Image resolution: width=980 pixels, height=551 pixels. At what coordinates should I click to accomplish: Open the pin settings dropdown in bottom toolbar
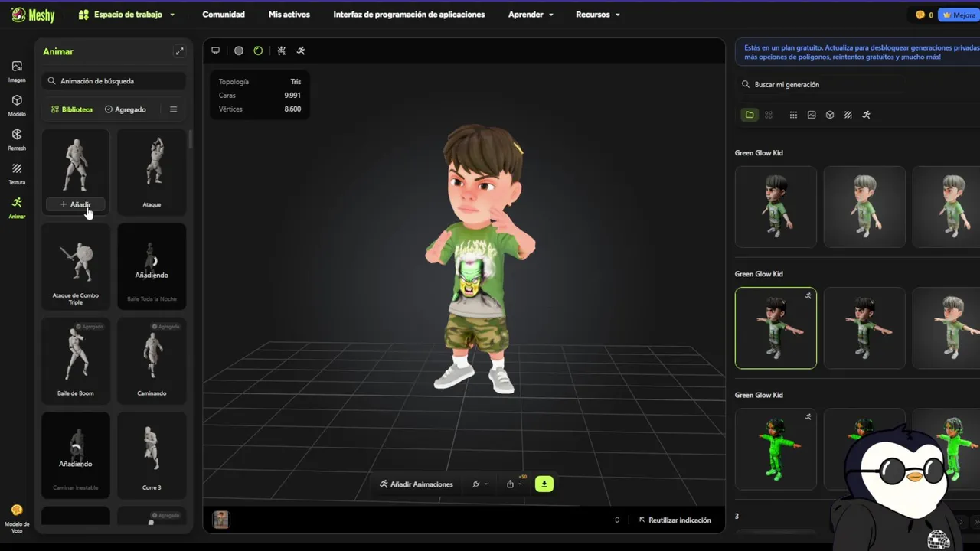[x=480, y=484]
